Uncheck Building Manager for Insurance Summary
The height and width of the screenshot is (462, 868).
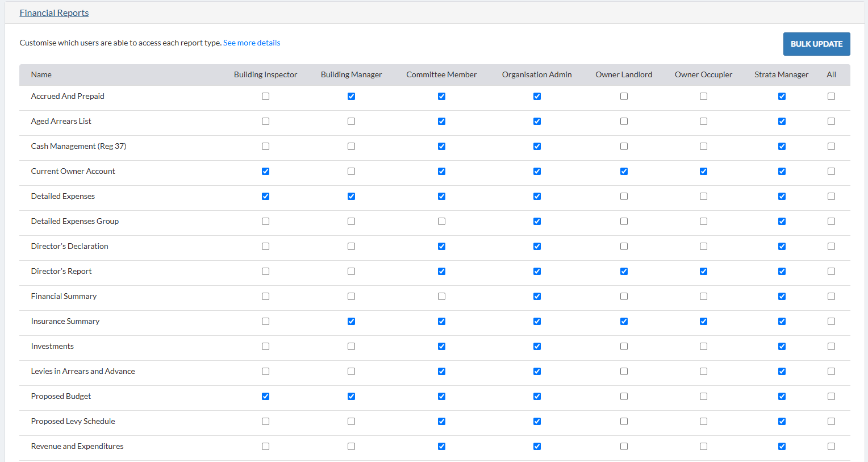[351, 321]
